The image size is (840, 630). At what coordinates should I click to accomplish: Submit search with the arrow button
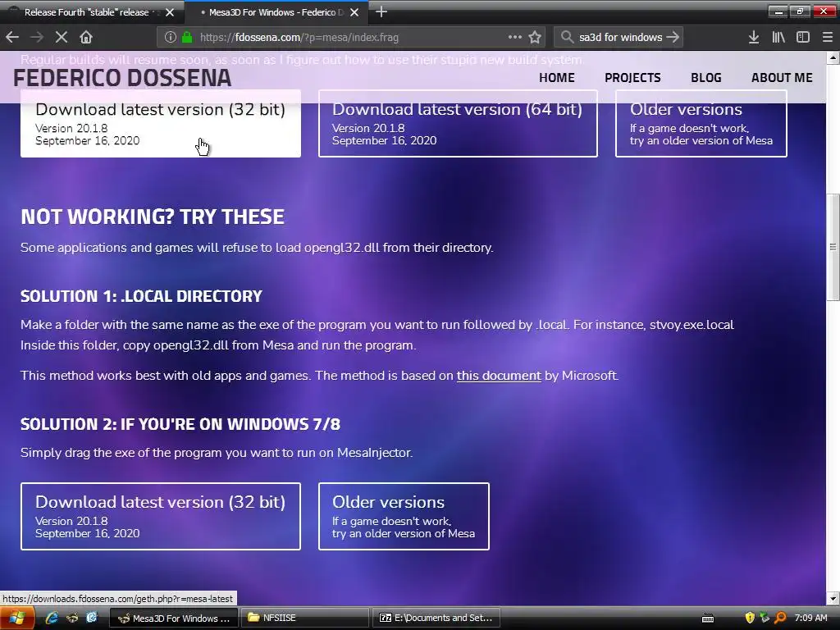click(x=673, y=37)
